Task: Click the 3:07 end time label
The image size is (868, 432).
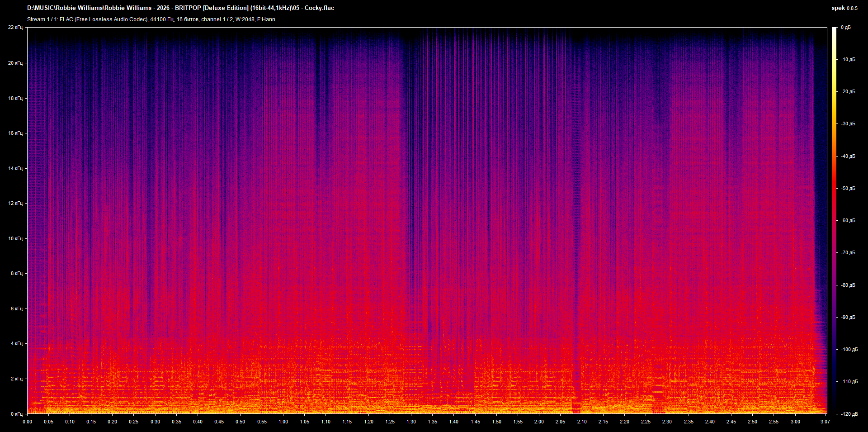Action: tap(825, 422)
